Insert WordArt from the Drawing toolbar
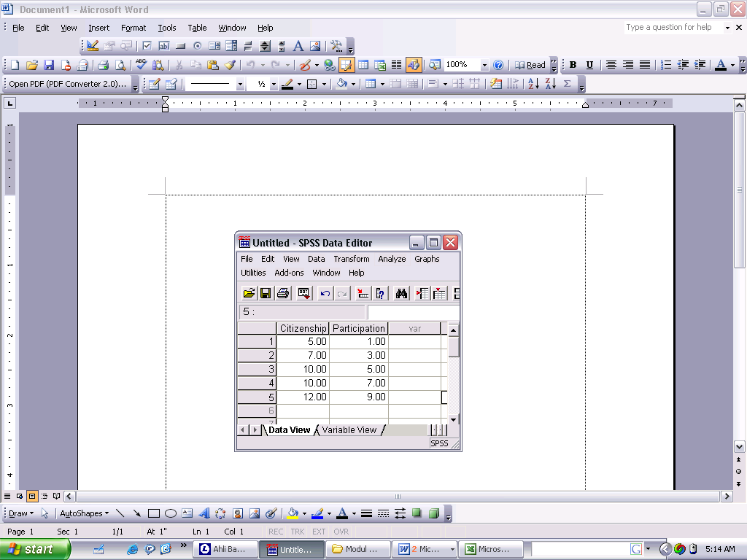Image resolution: width=747 pixels, height=560 pixels. click(x=204, y=513)
